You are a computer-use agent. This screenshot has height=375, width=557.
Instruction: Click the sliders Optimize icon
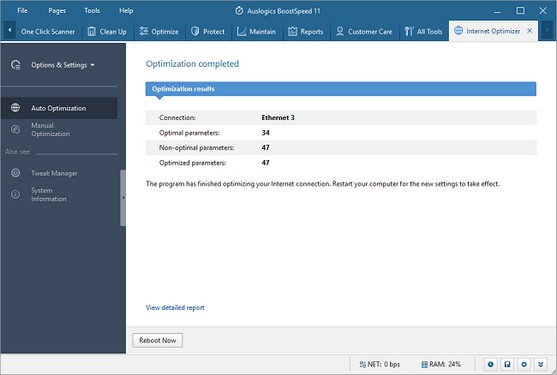(x=144, y=31)
